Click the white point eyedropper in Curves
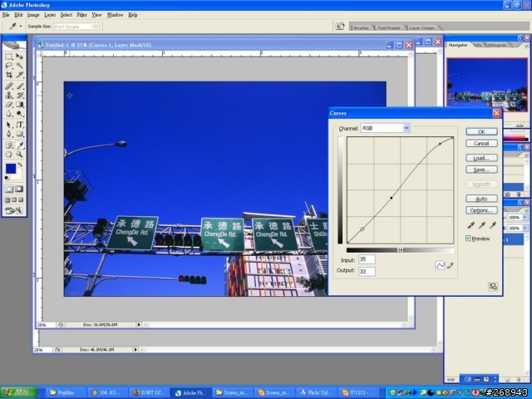 (493, 225)
